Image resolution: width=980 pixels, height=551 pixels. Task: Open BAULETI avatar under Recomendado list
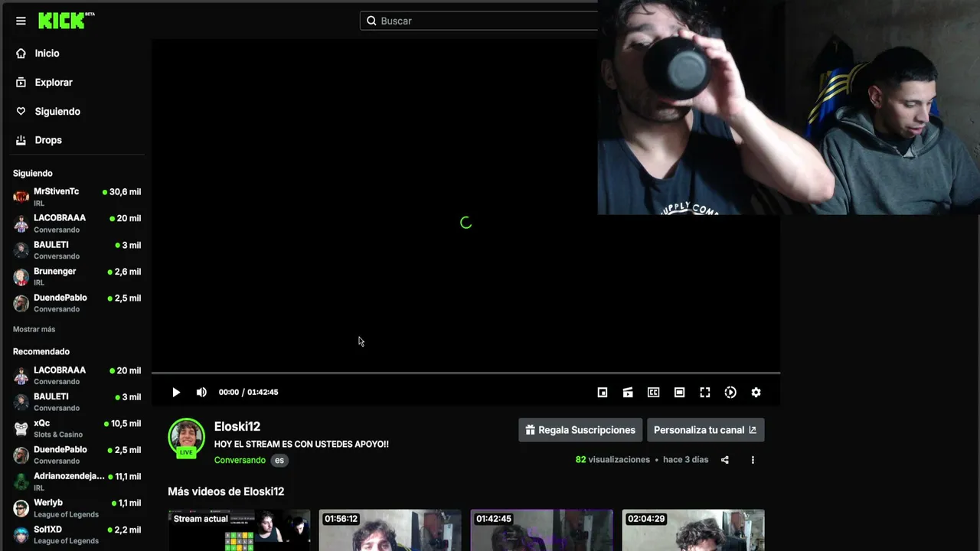(x=21, y=403)
